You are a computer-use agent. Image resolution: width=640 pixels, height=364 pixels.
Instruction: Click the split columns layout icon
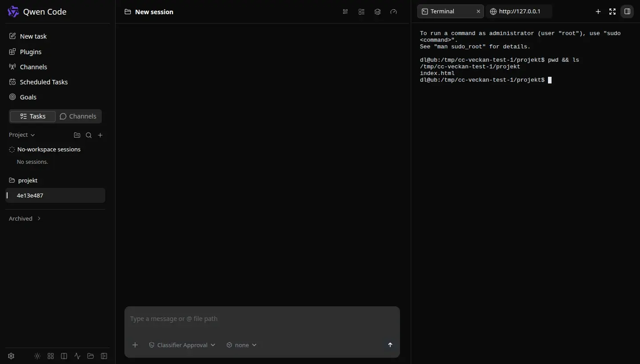pyautogui.click(x=64, y=356)
